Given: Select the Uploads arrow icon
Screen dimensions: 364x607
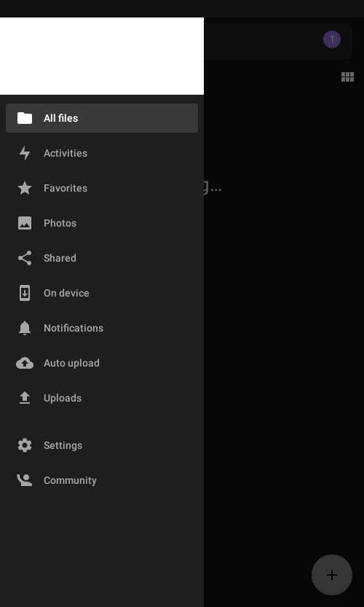Looking at the screenshot, I should [x=25, y=398].
